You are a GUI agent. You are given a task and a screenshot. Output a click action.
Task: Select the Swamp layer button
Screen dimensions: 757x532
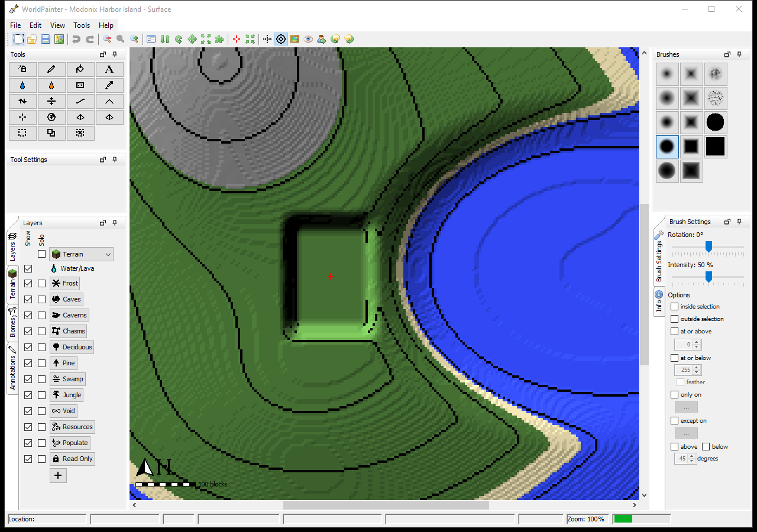[68, 379]
